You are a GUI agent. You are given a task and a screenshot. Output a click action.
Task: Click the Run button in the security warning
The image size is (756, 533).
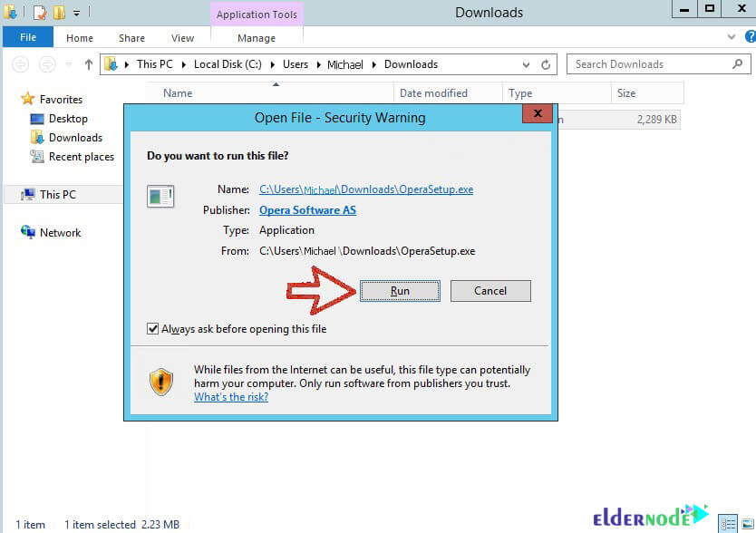pos(400,291)
